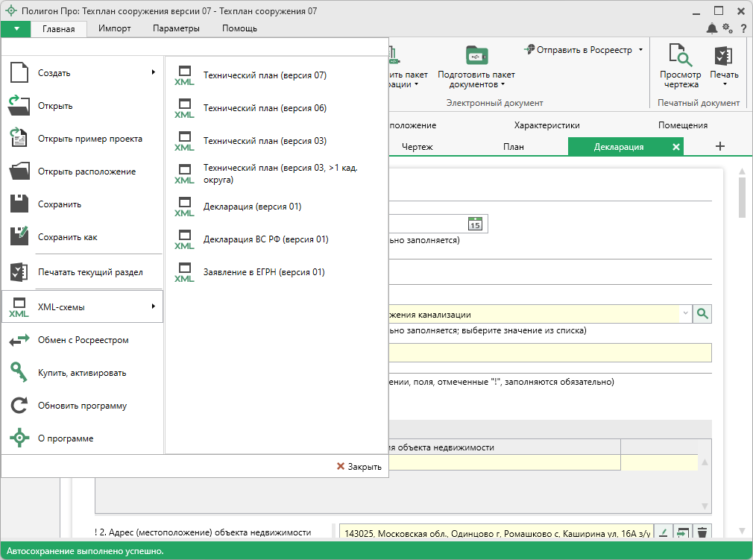The width and height of the screenshot is (753, 560).
Task: Click the Обновить программу refresh icon
Action: point(19,406)
